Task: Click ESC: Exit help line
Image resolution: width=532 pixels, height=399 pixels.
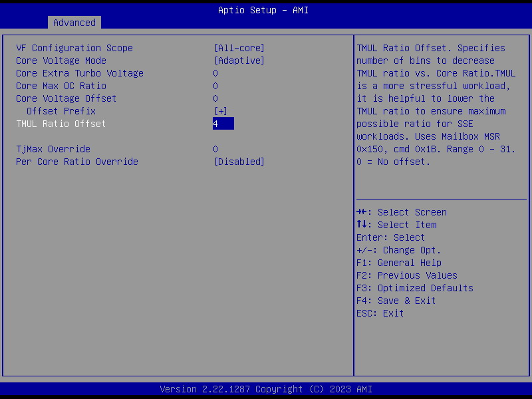Action: (x=380, y=313)
